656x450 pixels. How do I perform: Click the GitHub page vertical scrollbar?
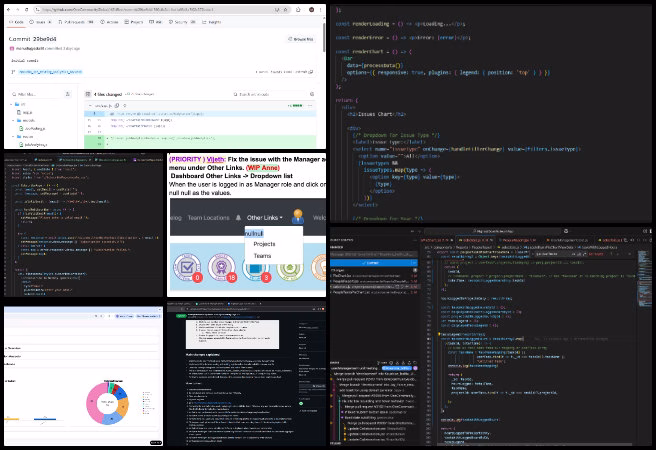[x=324, y=38]
